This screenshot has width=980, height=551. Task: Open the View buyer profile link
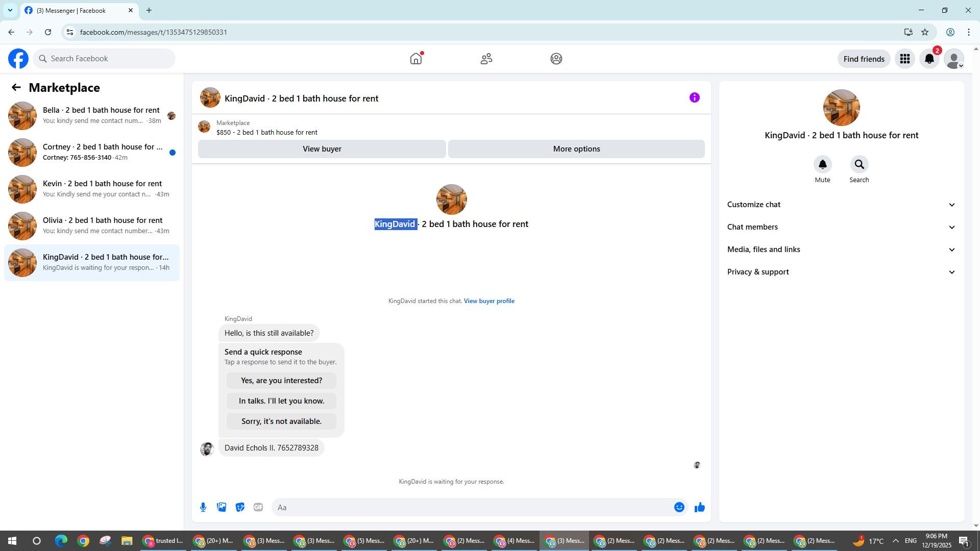(489, 301)
